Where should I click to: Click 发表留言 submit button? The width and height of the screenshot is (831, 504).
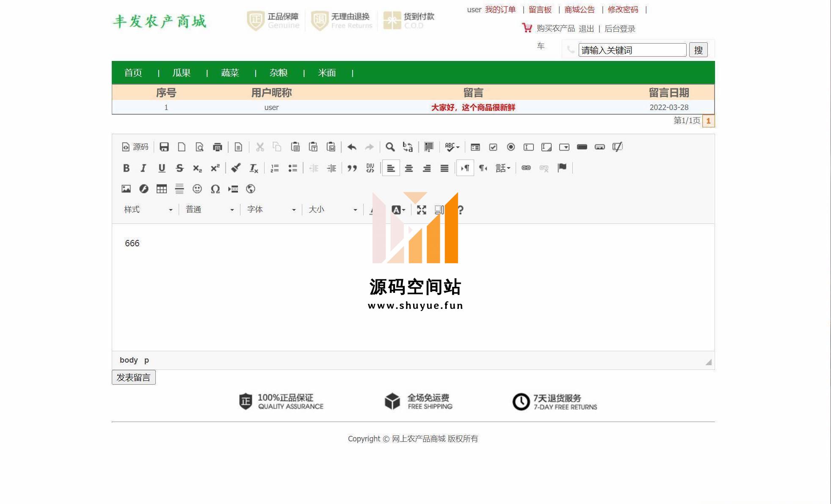[x=134, y=377]
